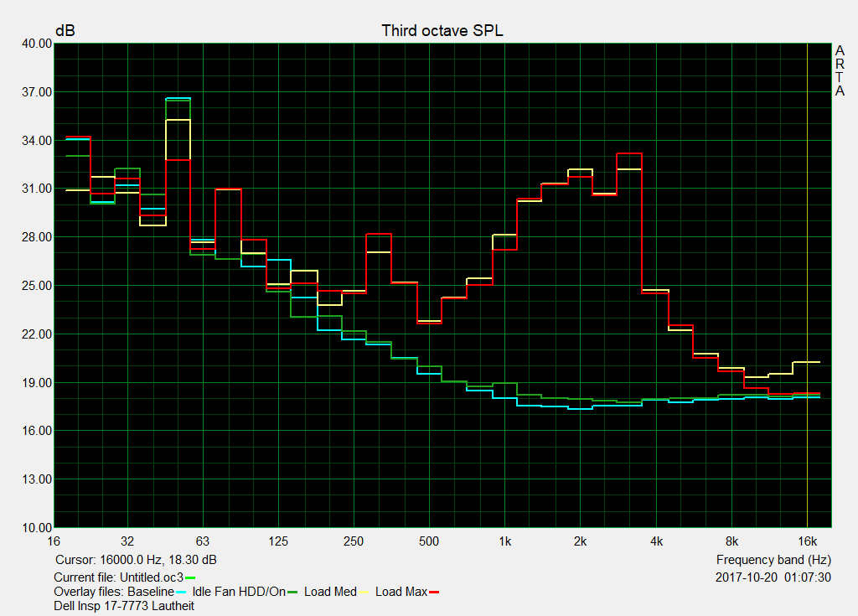Click the Current file Untitled.oc3 text
Image resolution: width=858 pixels, height=616 pixels.
click(119, 577)
